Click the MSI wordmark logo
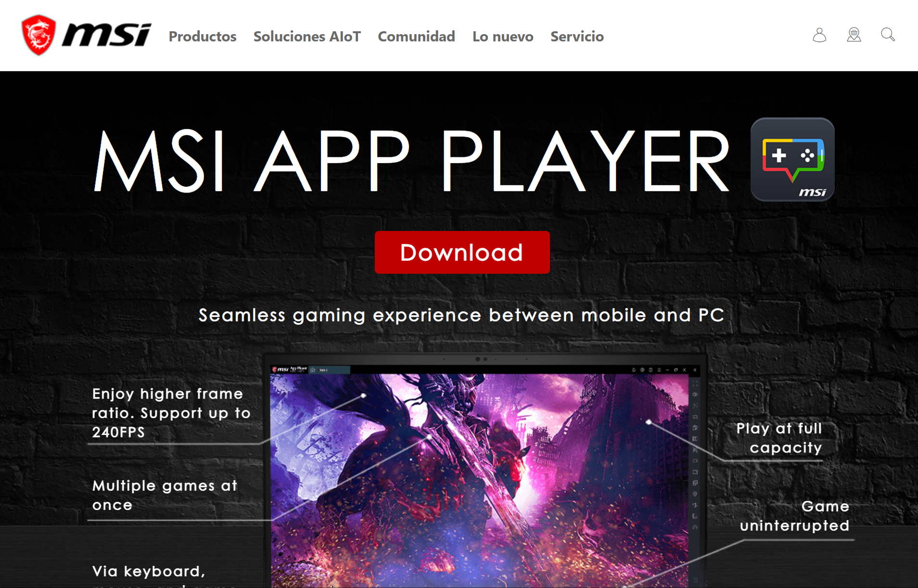The width and height of the screenshot is (918, 588). (106, 35)
